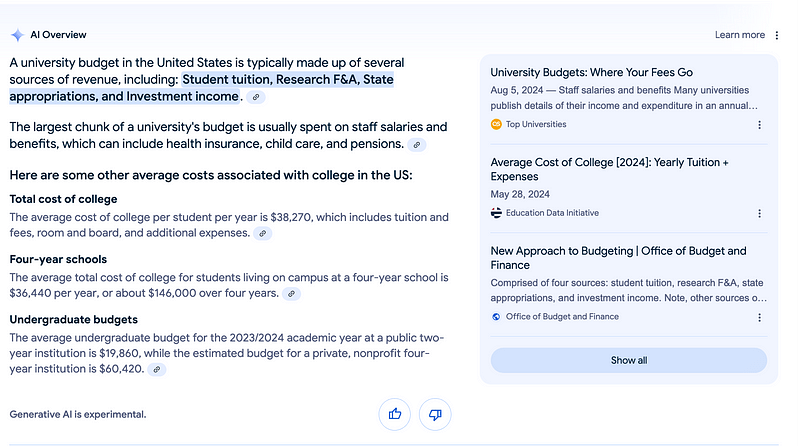Open three-dot menu for Office of Budget source

pos(759,317)
